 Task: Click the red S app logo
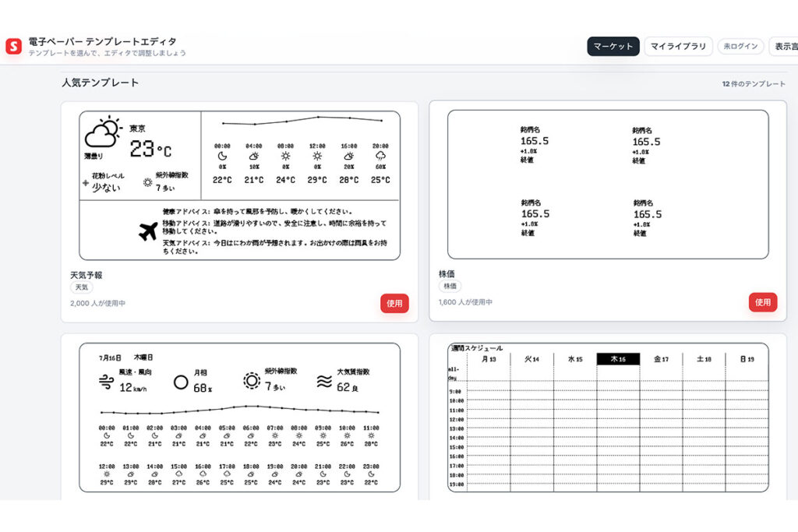pyautogui.click(x=14, y=46)
